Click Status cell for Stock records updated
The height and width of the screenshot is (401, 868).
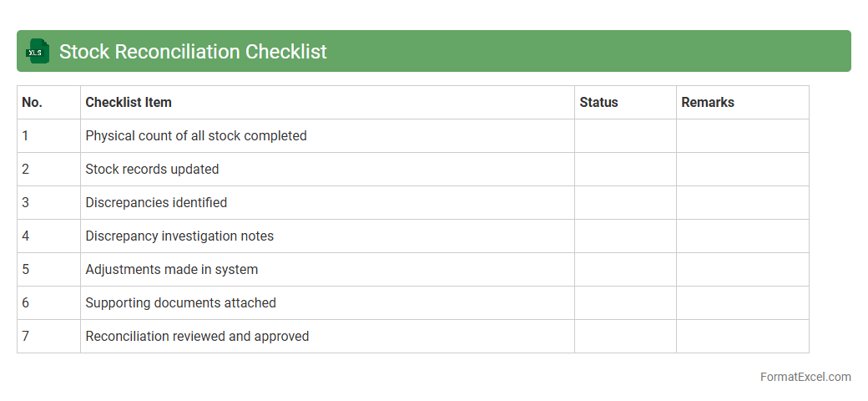[x=625, y=169]
